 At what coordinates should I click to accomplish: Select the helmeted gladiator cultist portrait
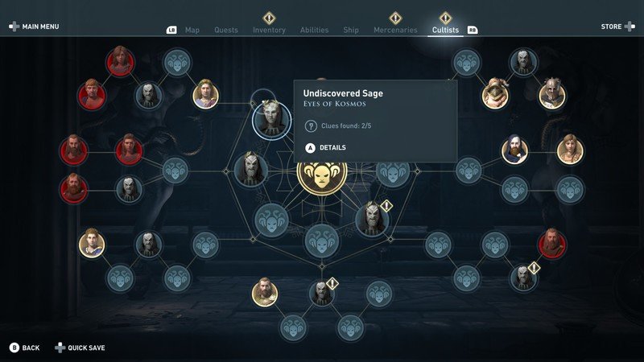(x=552, y=95)
